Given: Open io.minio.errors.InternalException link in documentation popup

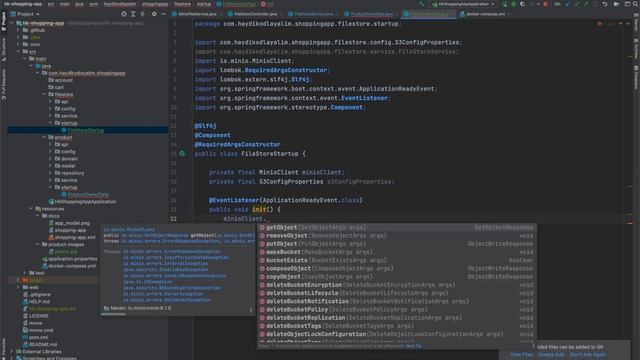Looking at the screenshot, I should tap(166, 264).
